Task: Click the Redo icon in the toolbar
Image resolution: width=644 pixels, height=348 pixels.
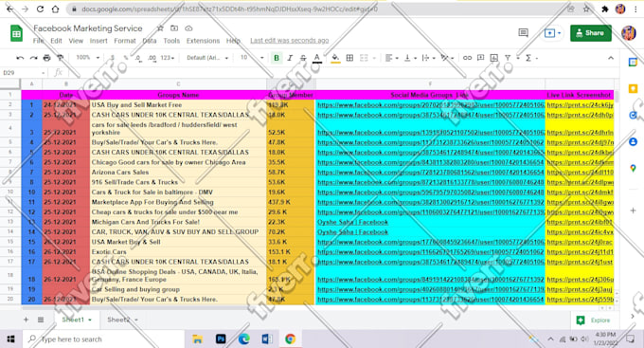Action: pos(33,58)
